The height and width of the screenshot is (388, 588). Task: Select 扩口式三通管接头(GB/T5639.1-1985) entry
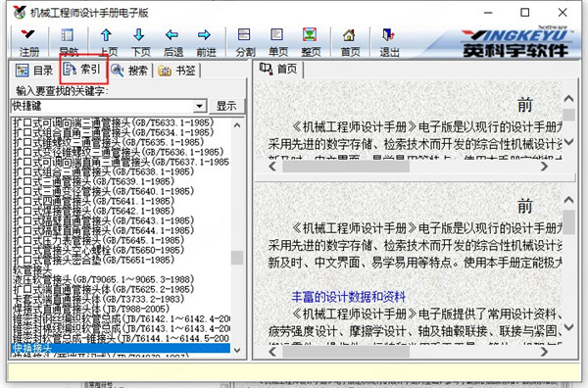click(94, 181)
